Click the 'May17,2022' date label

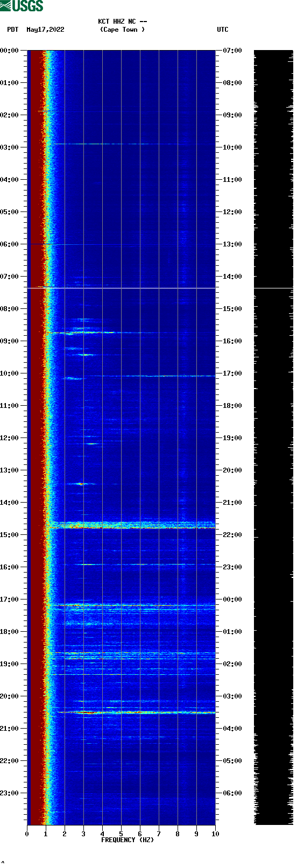[45, 30]
